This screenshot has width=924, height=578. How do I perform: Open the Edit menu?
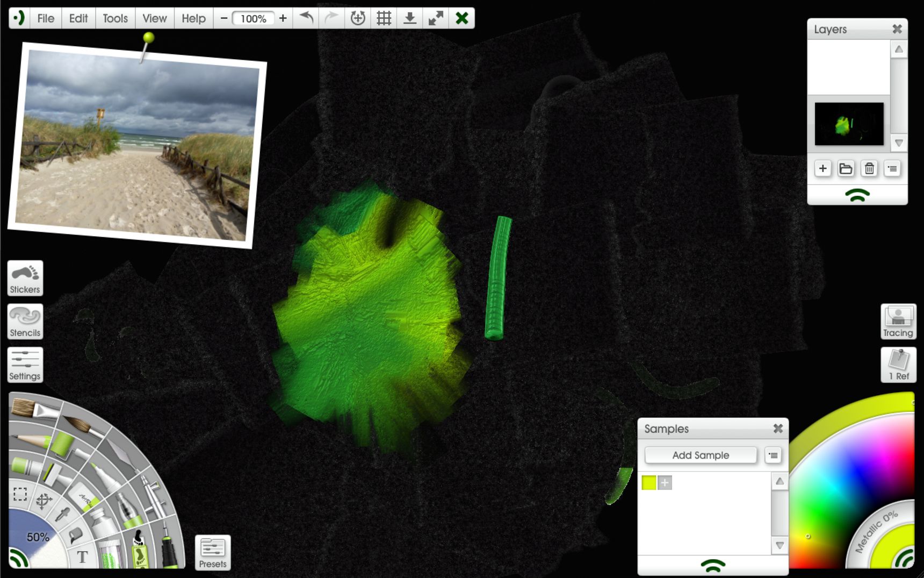[78, 18]
